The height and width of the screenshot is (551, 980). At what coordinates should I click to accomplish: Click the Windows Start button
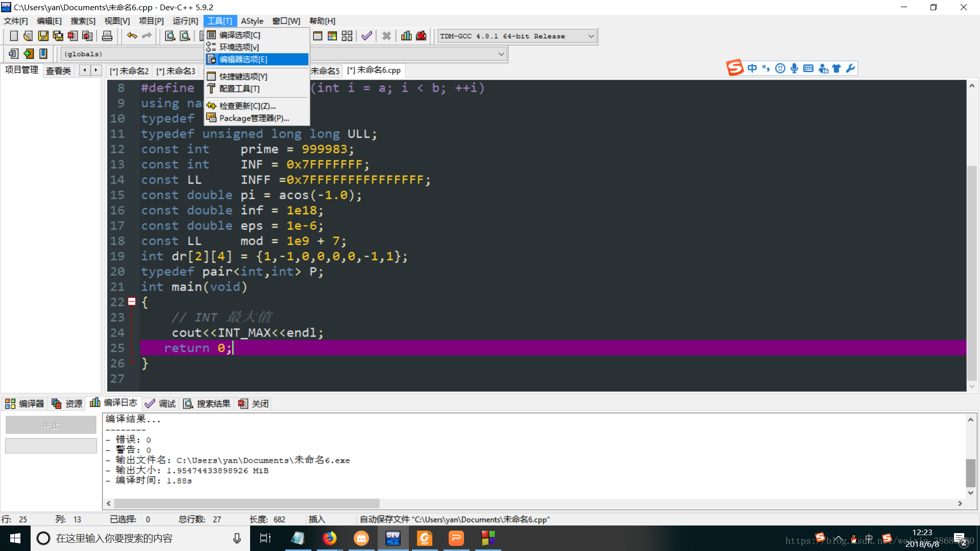point(15,538)
